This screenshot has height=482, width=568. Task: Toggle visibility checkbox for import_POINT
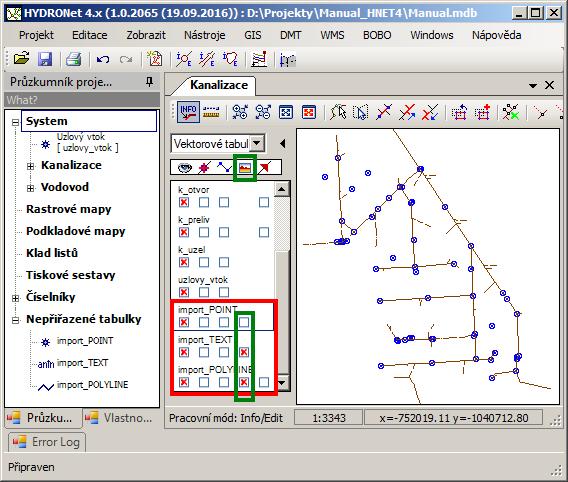[x=184, y=322]
